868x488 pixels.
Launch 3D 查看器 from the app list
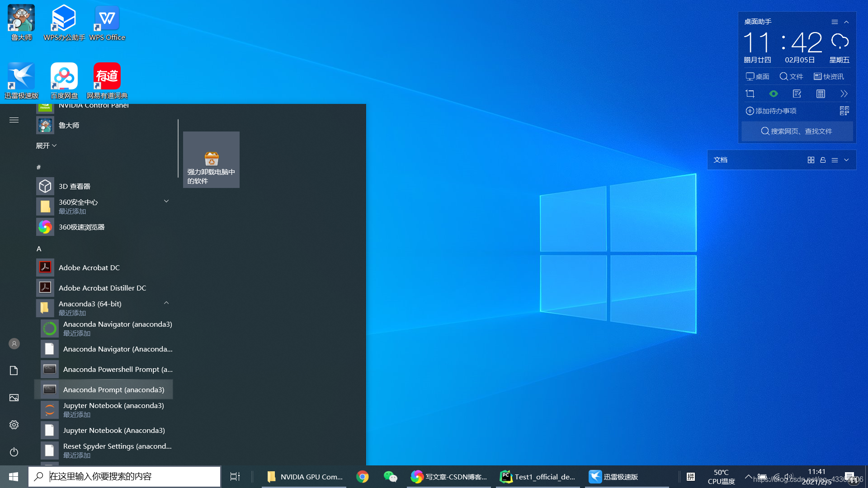point(104,186)
